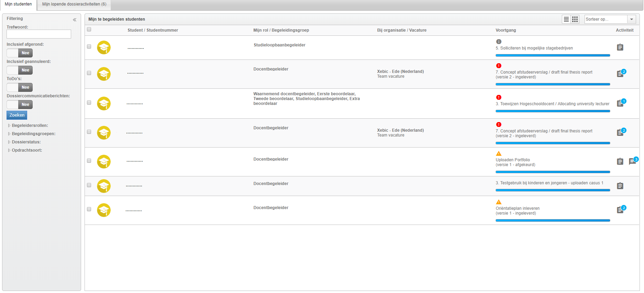
Task: Toggle Inclusief afgerond switch
Action: [x=20, y=53]
